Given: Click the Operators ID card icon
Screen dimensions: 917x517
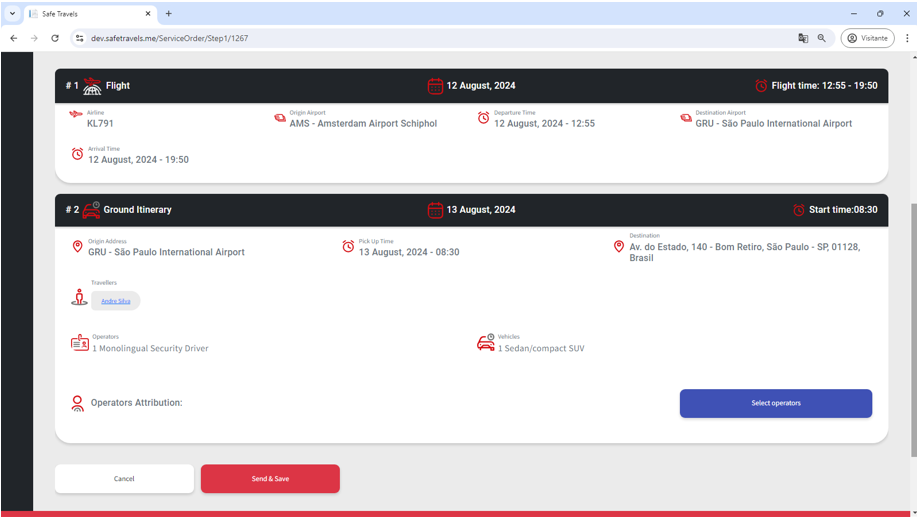Looking at the screenshot, I should [80, 343].
